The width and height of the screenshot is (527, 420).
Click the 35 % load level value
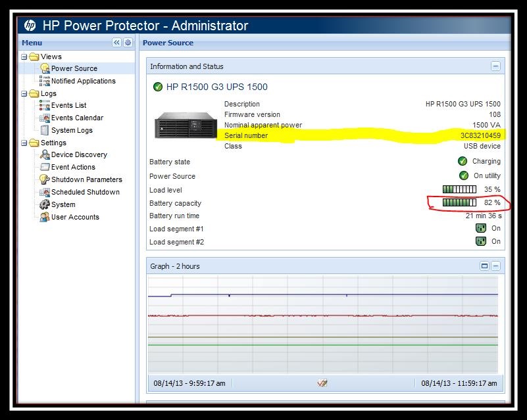(x=492, y=189)
